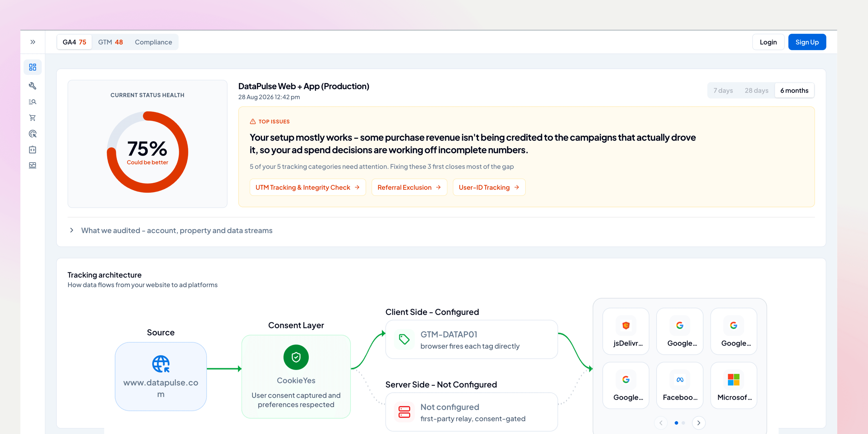Image resolution: width=868 pixels, height=434 pixels.
Task: Switch to the GA4 75 tab
Action: pos(74,42)
